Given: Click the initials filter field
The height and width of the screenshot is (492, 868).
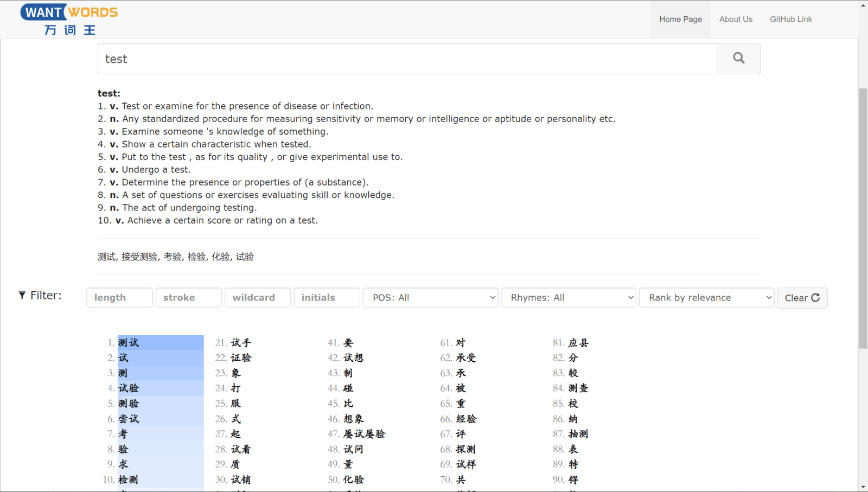Looking at the screenshot, I should coord(327,298).
